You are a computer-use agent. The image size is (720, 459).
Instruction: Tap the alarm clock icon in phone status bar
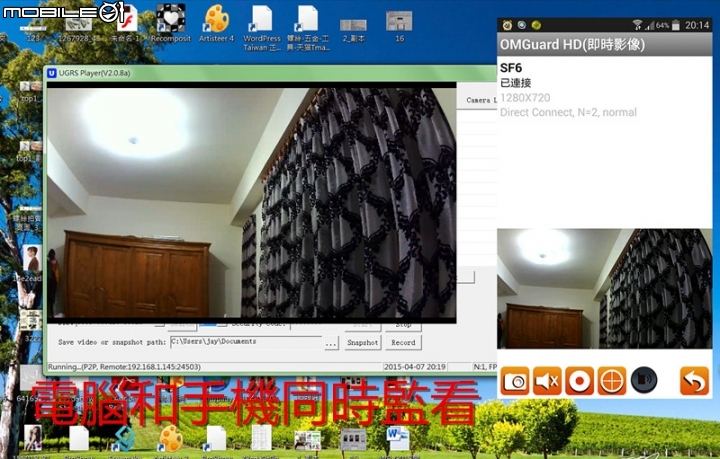(x=507, y=25)
